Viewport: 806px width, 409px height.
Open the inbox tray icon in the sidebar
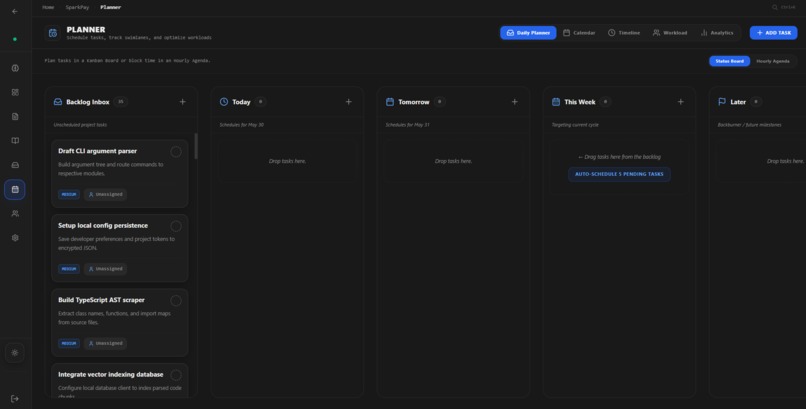[15, 165]
